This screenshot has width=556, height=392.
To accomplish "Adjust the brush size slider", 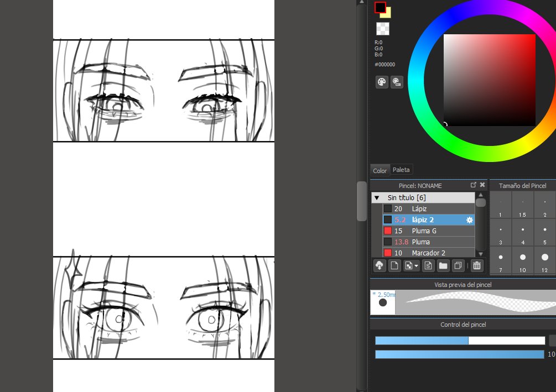I will click(x=460, y=341).
